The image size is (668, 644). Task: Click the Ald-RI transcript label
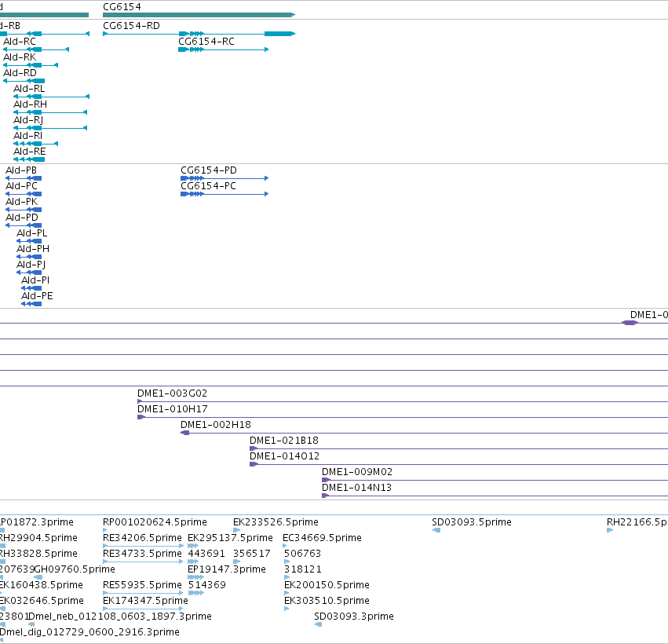tap(27, 136)
